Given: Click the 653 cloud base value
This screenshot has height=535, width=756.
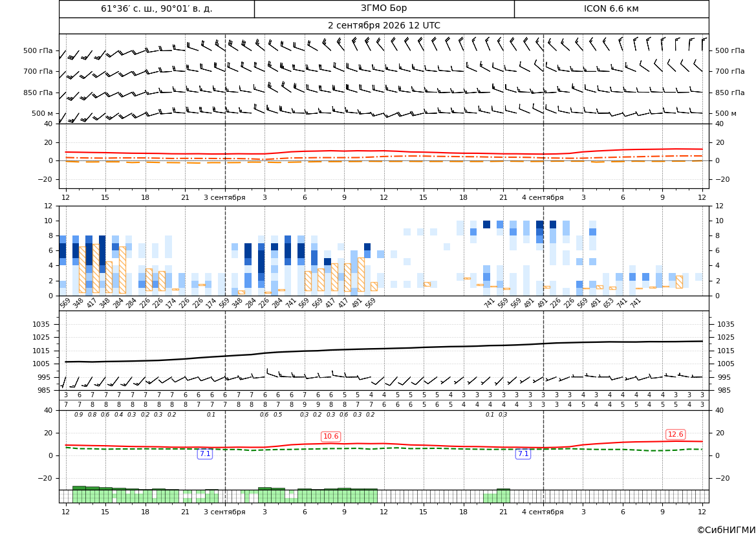Looking at the screenshot, I should click(x=609, y=303).
